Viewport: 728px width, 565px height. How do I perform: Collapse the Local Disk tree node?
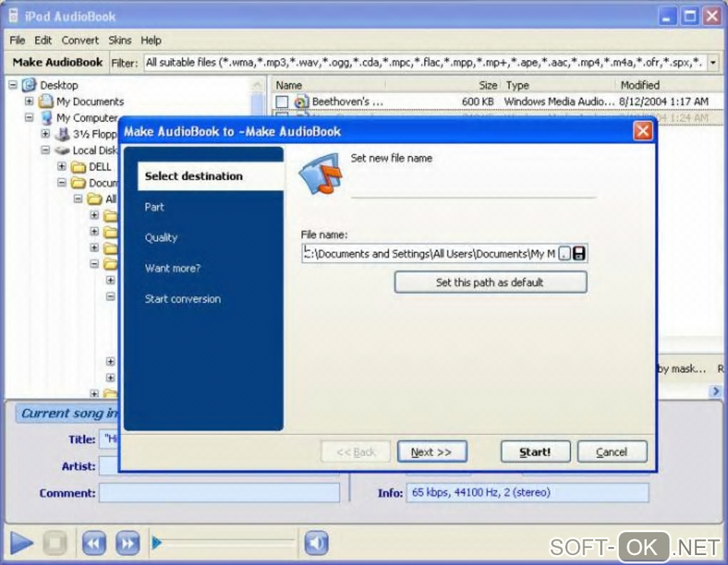(46, 149)
